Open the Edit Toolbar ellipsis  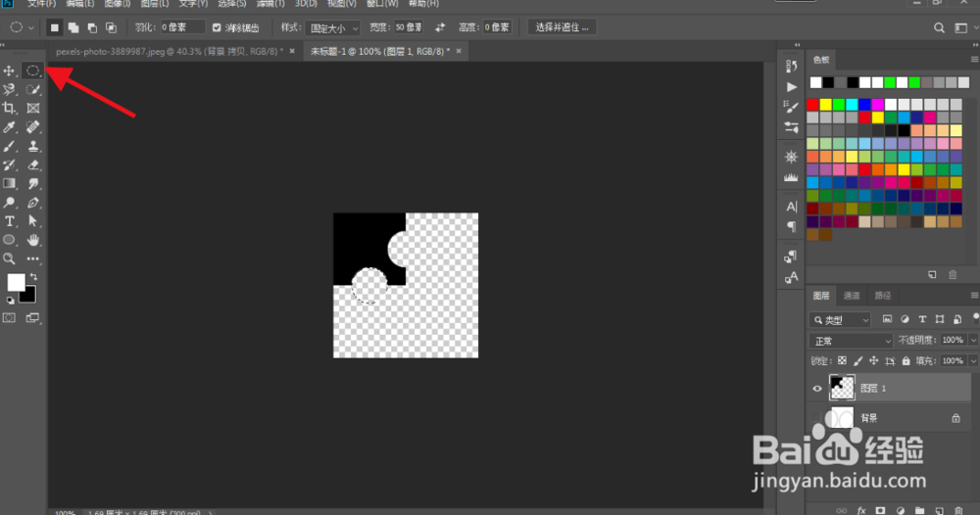[x=32, y=258]
